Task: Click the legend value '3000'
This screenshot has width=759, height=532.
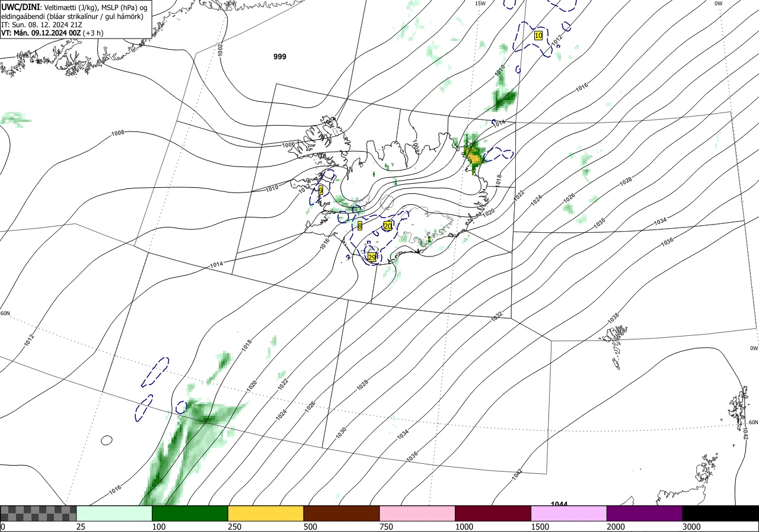Action: point(692,527)
